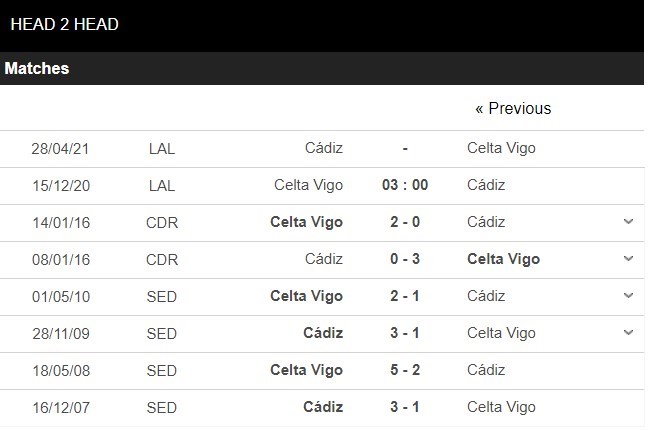
Task: Expand the 08/01/16 match row chevron
Action: (628, 259)
